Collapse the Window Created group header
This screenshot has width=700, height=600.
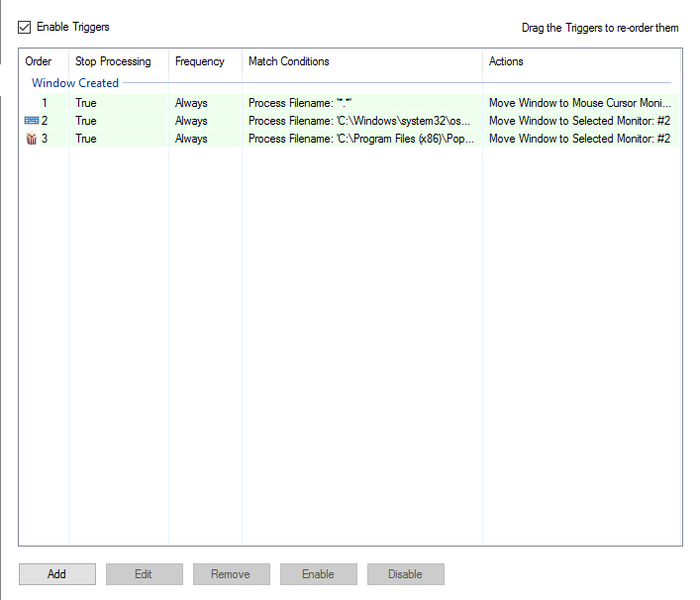(75, 83)
